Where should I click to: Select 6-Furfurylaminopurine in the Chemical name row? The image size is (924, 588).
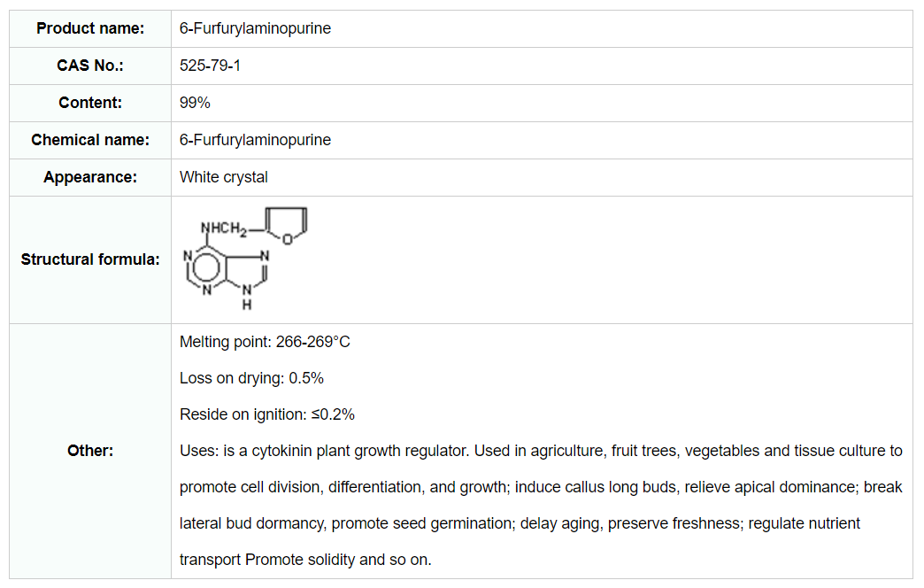255,140
